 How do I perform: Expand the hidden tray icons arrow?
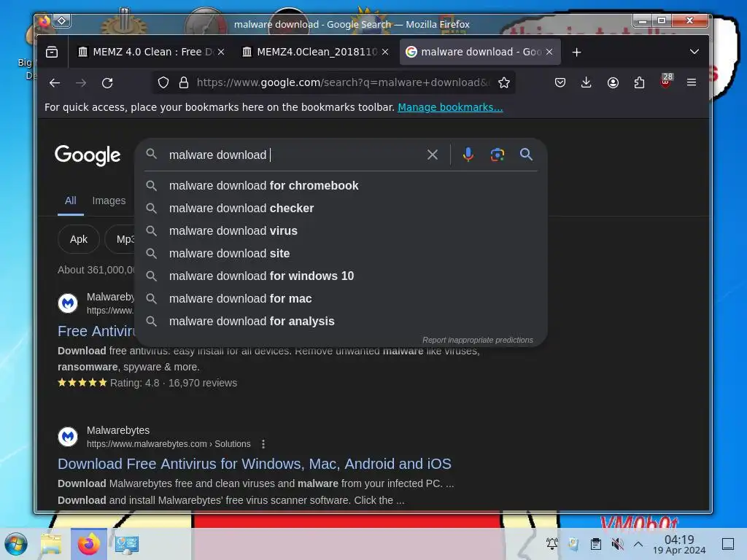[638, 544]
